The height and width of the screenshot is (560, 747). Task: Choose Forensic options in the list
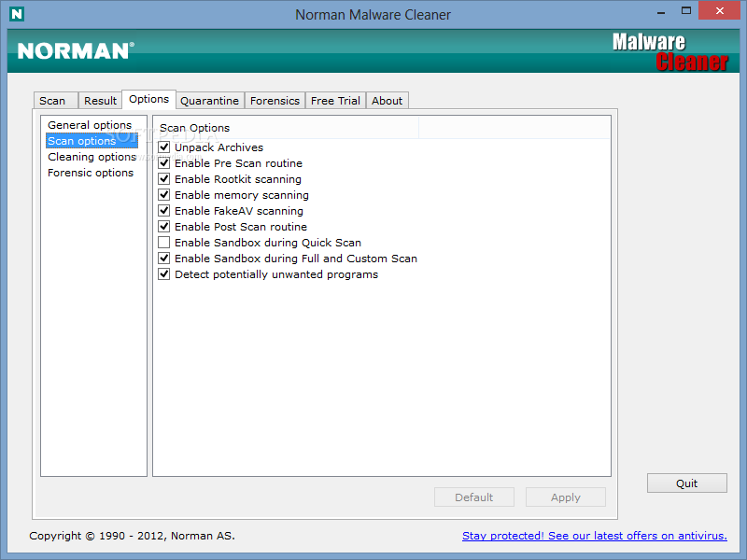91,173
